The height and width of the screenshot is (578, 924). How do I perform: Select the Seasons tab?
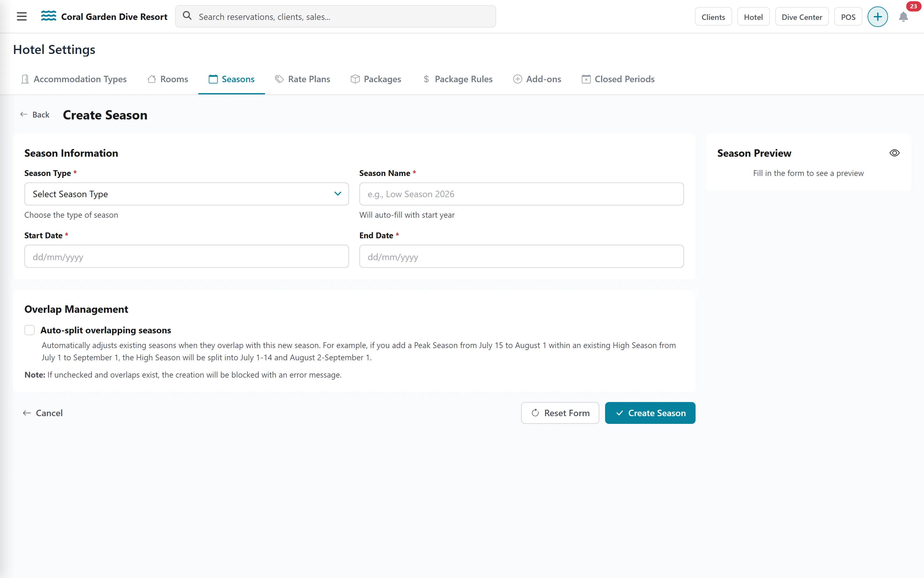[x=231, y=79]
